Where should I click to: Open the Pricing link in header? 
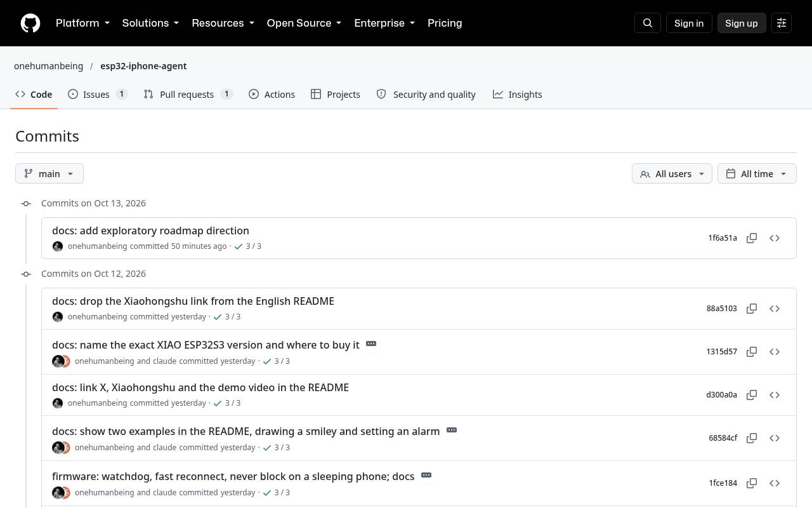point(445,23)
